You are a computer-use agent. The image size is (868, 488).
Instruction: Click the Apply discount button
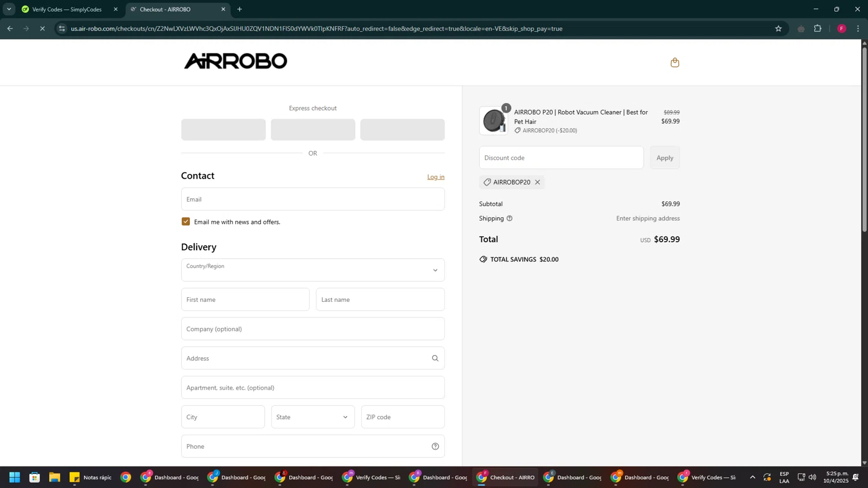(665, 158)
